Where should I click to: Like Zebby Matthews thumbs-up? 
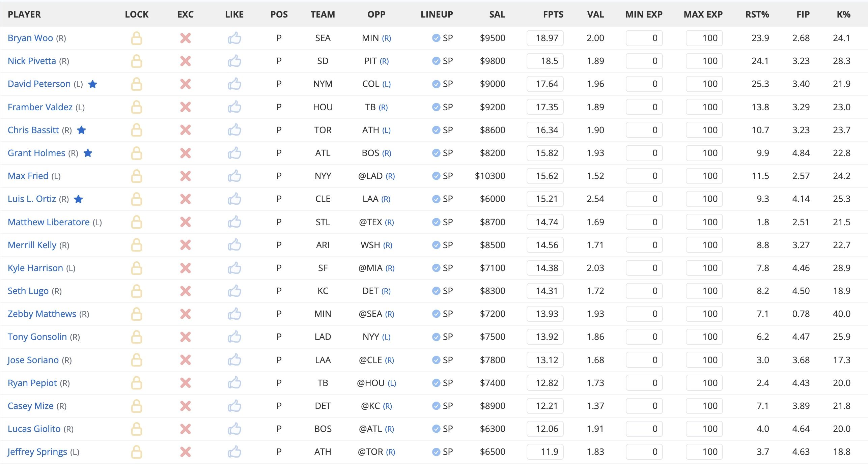pyautogui.click(x=234, y=314)
